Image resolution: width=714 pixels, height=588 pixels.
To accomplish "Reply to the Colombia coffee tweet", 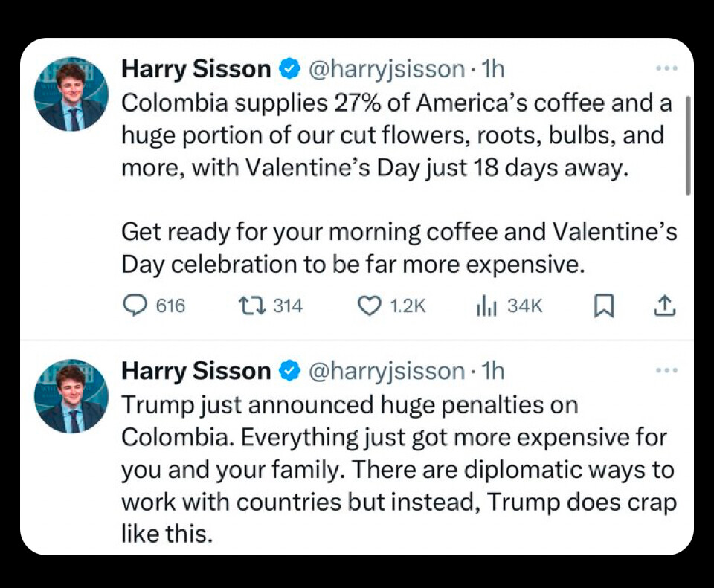I will click(x=135, y=306).
